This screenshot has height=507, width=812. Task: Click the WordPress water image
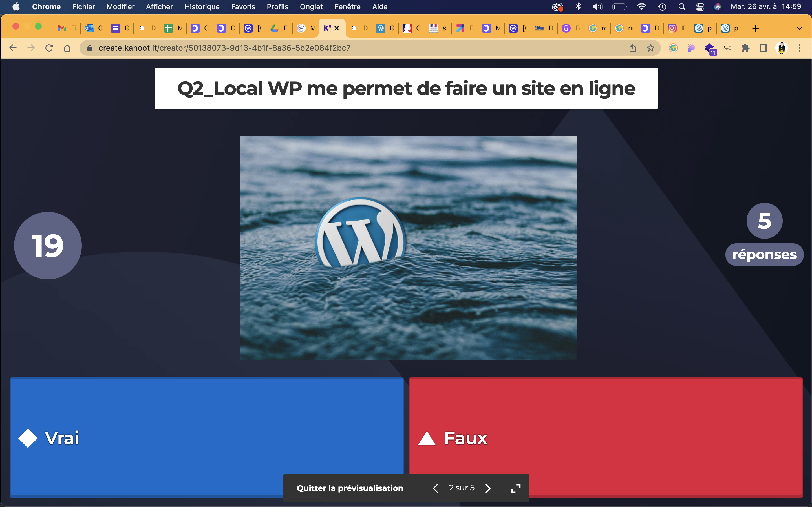[x=408, y=248]
